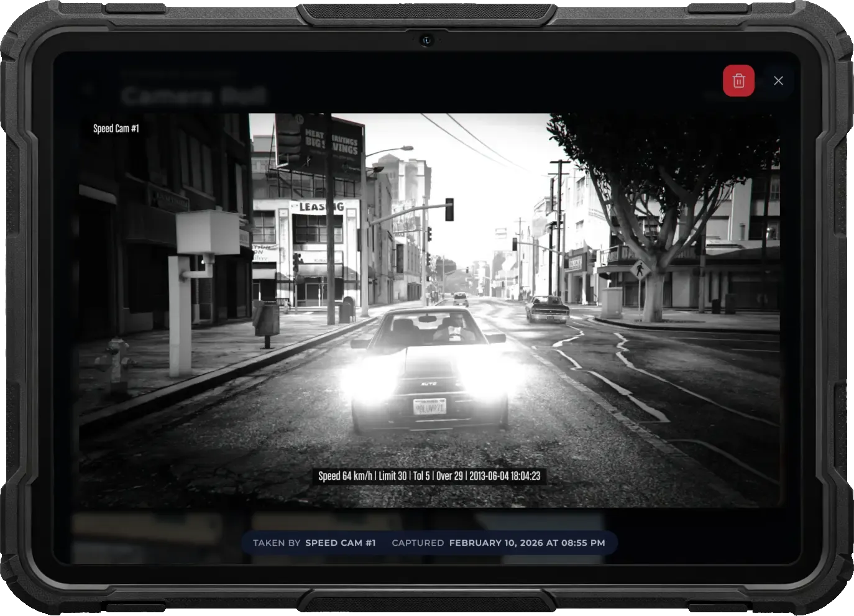Select the Speed Cam #1 overlay label

click(x=116, y=129)
